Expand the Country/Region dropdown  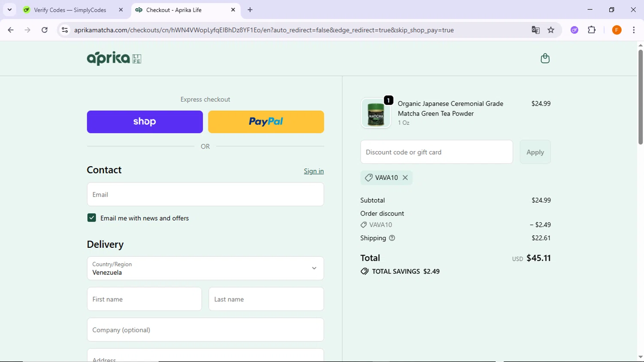pyautogui.click(x=205, y=268)
